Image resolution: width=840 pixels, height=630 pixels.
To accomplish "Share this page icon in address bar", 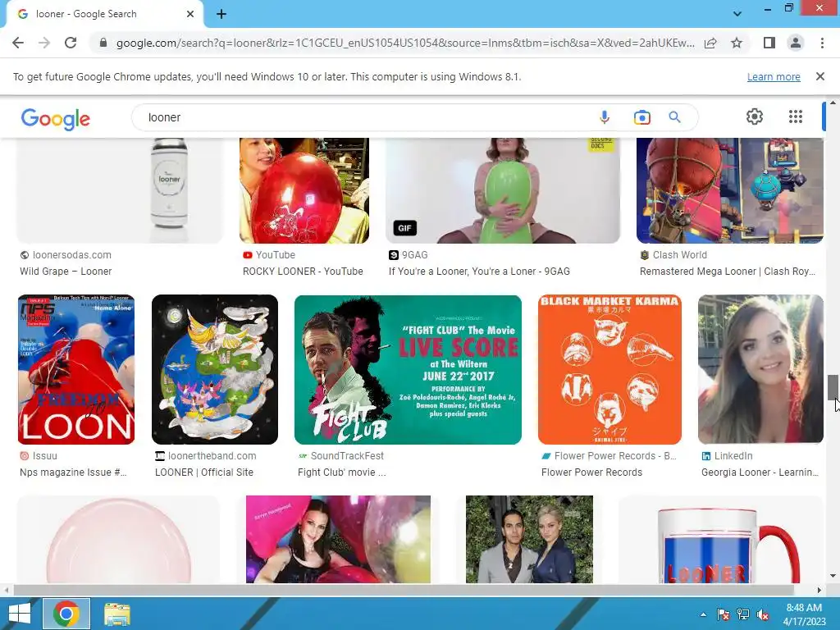I will [710, 43].
